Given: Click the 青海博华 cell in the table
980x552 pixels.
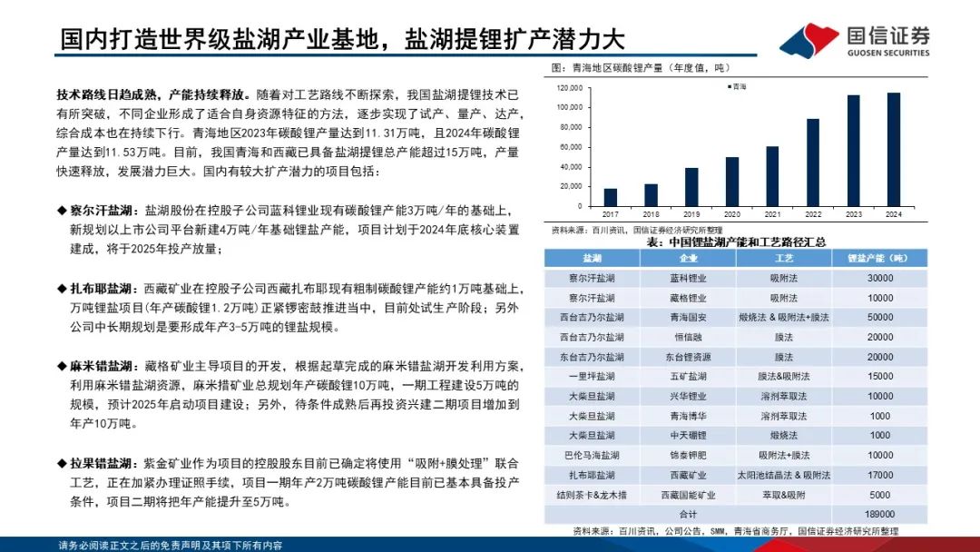Looking at the screenshot, I should (x=688, y=416).
